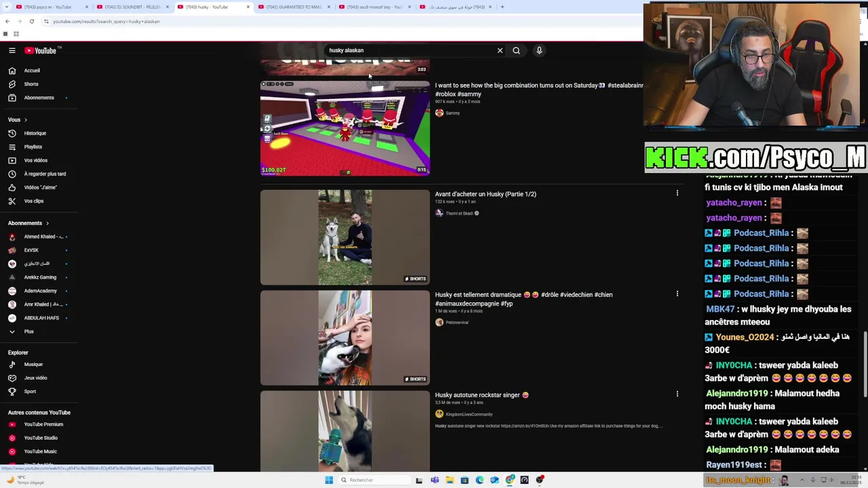Image resolution: width=868 pixels, height=488 pixels.
Task: Expand the Abonnements section heading
Action: tap(28, 223)
